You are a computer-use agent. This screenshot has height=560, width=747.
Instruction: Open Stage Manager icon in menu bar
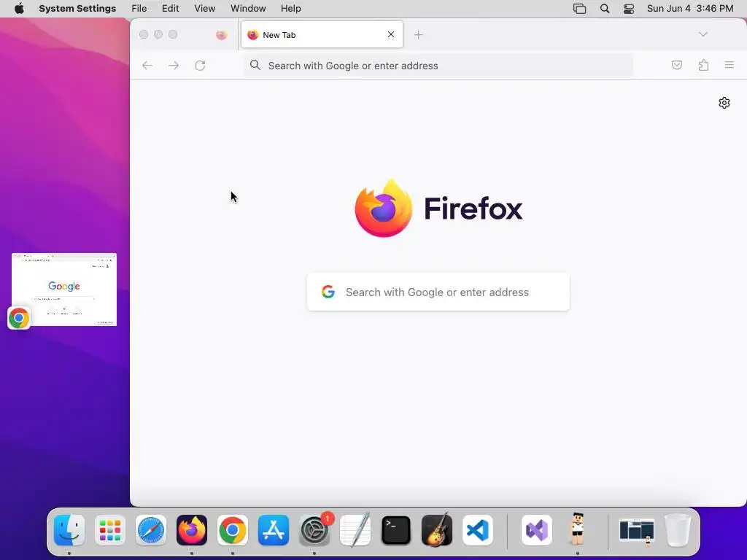point(579,9)
